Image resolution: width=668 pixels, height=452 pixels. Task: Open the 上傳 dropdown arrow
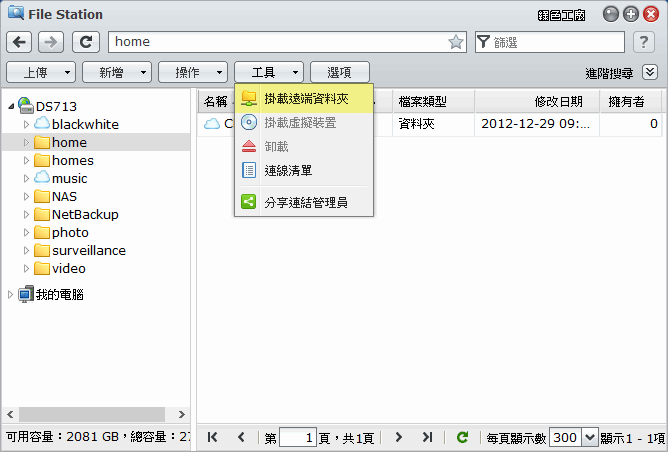tap(67, 72)
